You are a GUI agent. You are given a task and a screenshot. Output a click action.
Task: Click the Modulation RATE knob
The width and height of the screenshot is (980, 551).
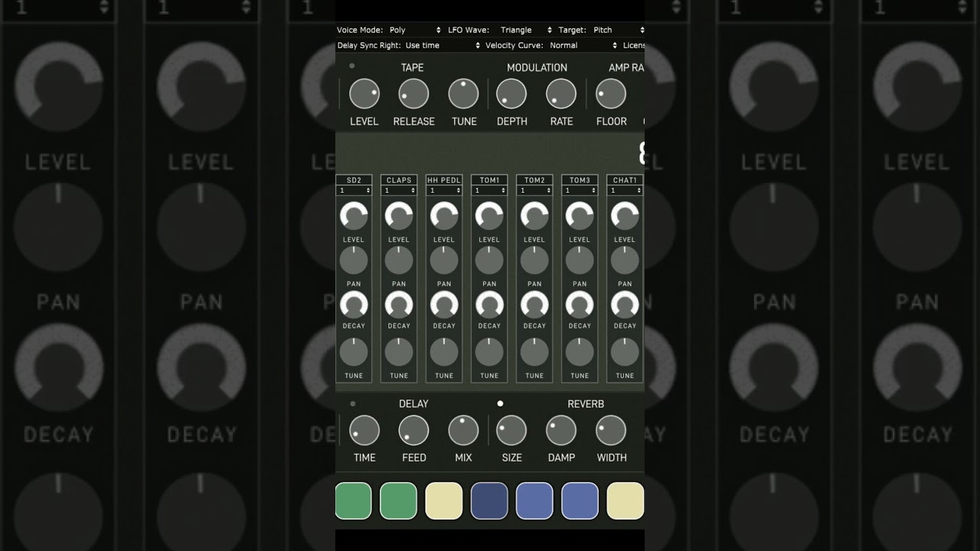click(561, 94)
